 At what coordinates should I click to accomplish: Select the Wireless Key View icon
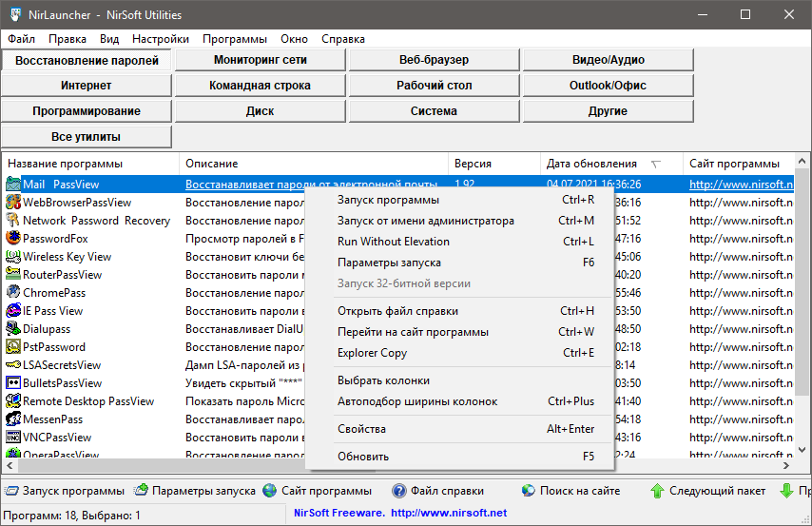[13, 257]
